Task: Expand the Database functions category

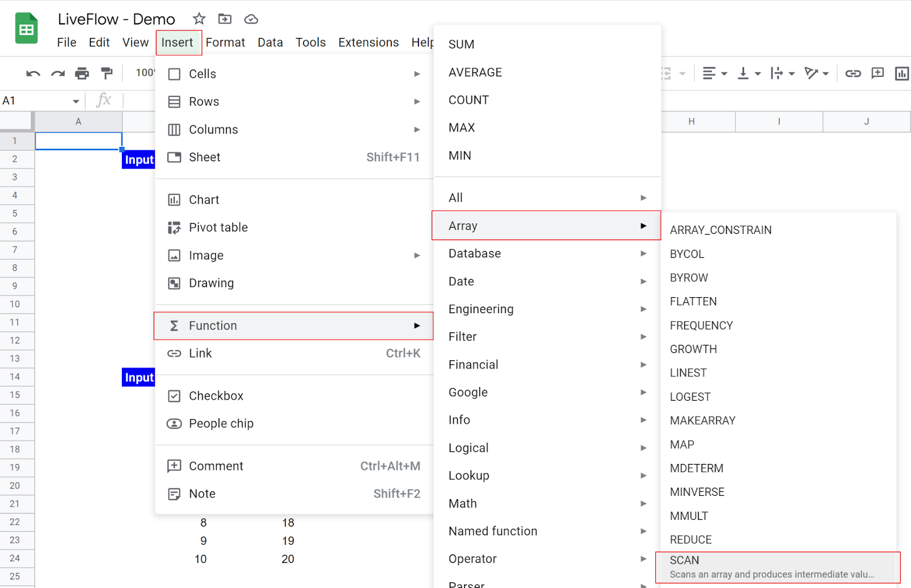Action: point(547,253)
